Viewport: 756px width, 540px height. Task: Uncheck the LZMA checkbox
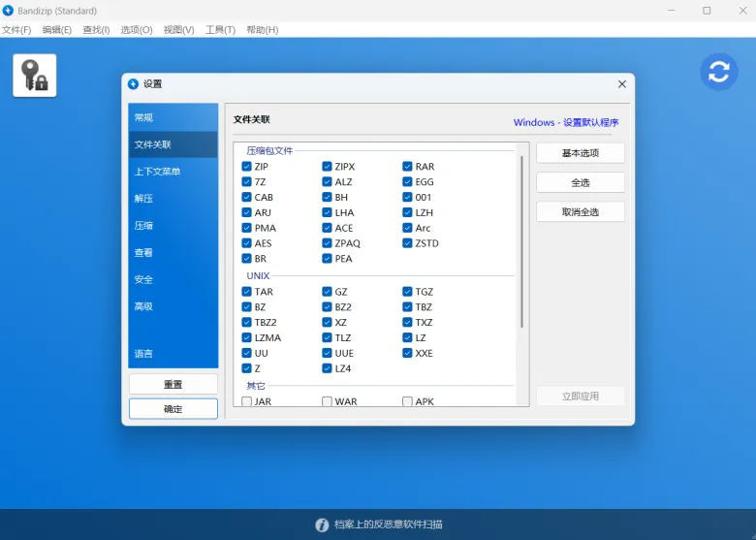(x=246, y=338)
